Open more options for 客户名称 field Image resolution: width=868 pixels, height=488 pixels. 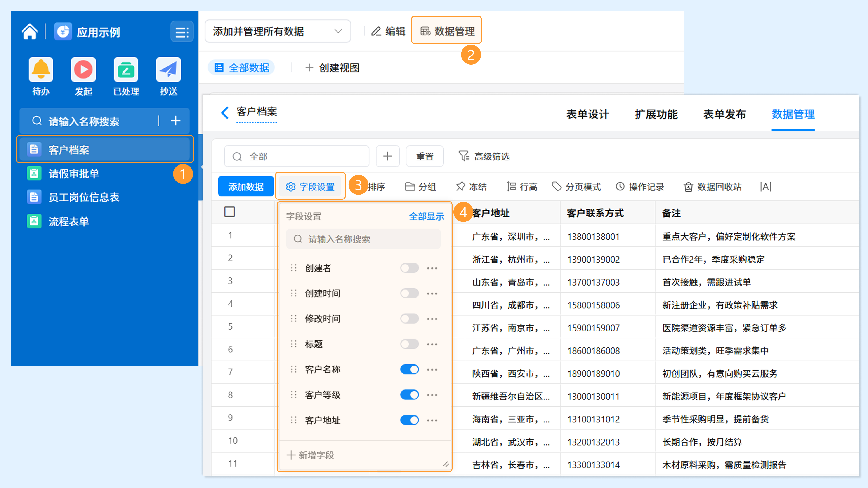[x=432, y=369]
